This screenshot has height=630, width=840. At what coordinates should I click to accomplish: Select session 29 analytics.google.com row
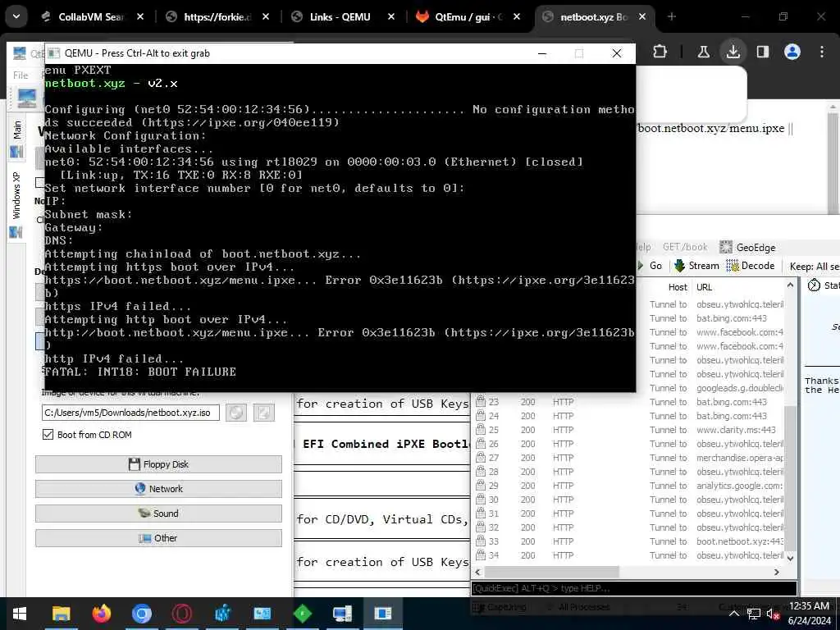point(629,486)
